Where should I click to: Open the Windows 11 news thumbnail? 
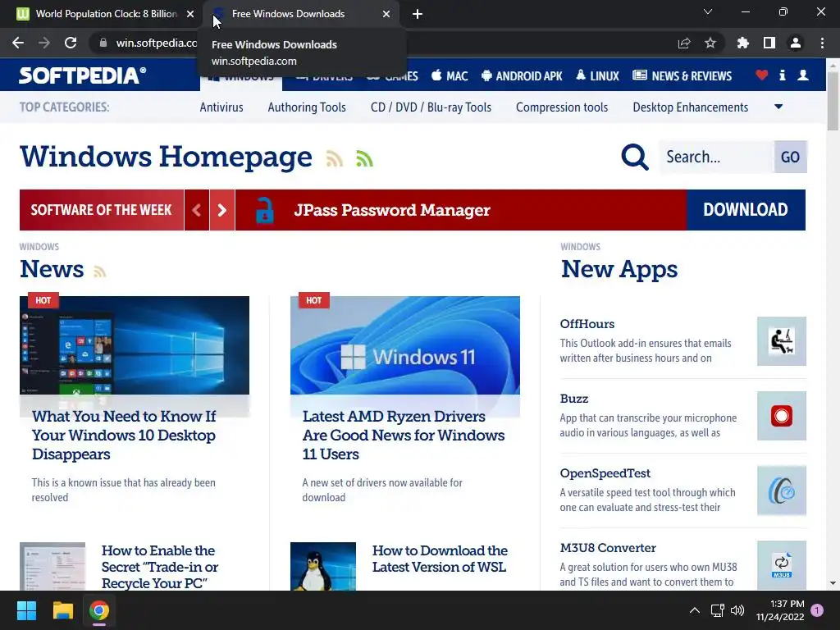(x=405, y=345)
